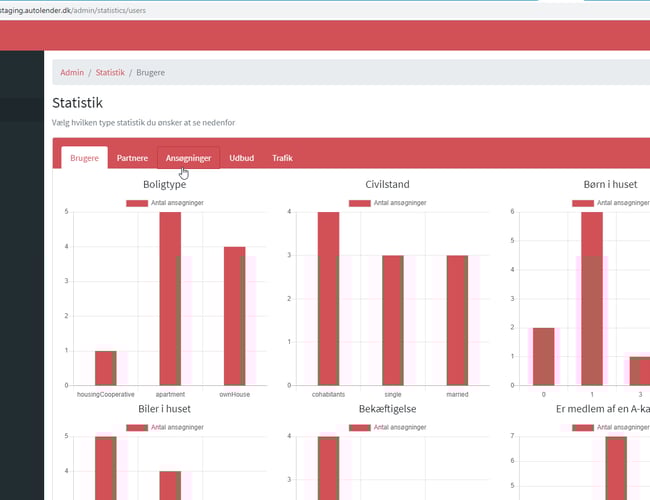Click the active Brugere tab
The width and height of the screenshot is (650, 500).
[85, 158]
